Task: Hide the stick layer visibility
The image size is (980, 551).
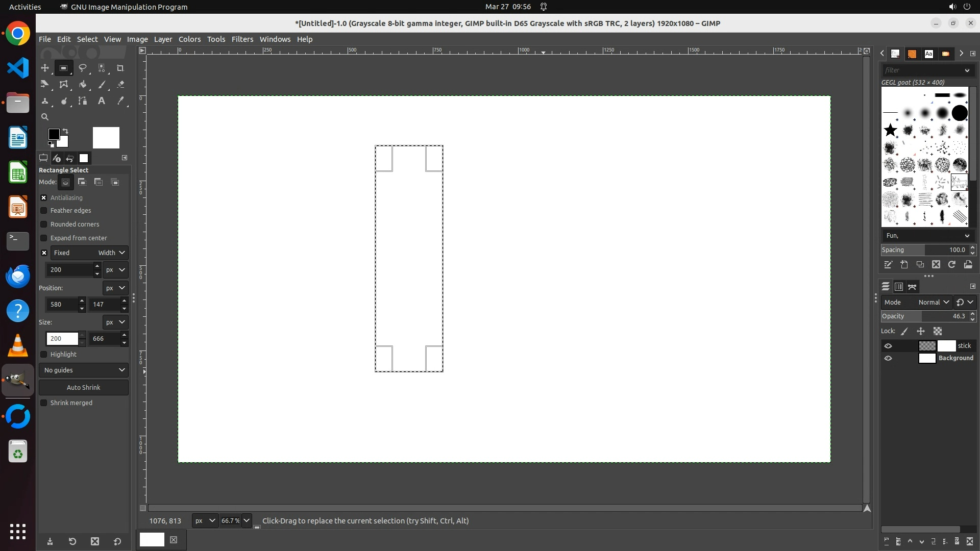Action: click(x=888, y=346)
